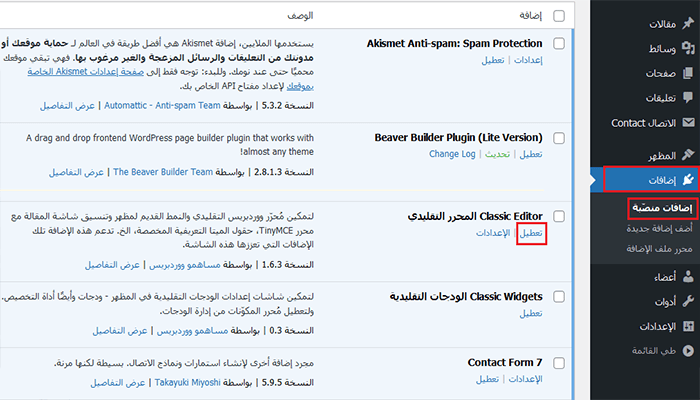Viewport: 700px width, 400px height.
Task: Click the Users person icon in sidebar
Action: tap(688, 277)
